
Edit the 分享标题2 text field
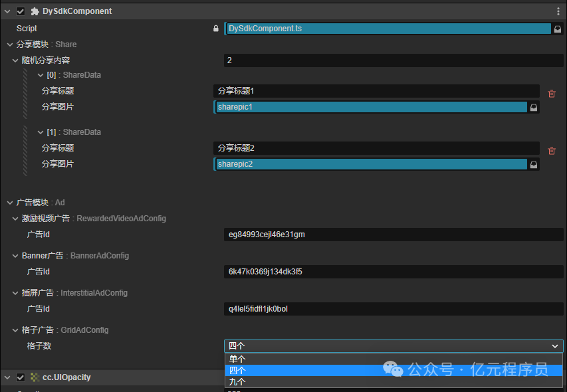[x=376, y=148]
